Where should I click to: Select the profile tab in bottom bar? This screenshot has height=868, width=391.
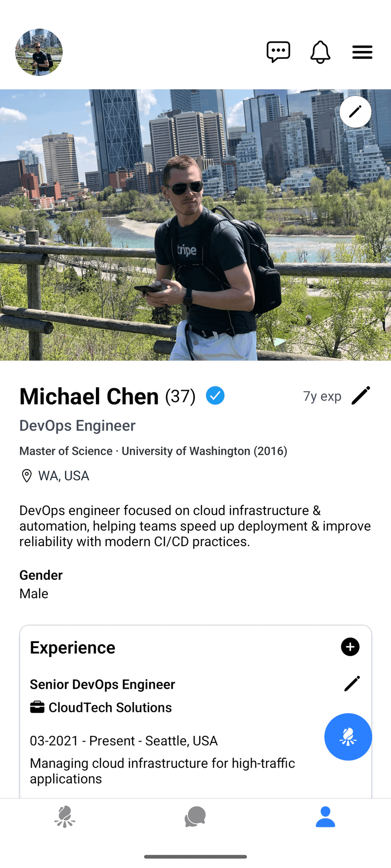[325, 817]
